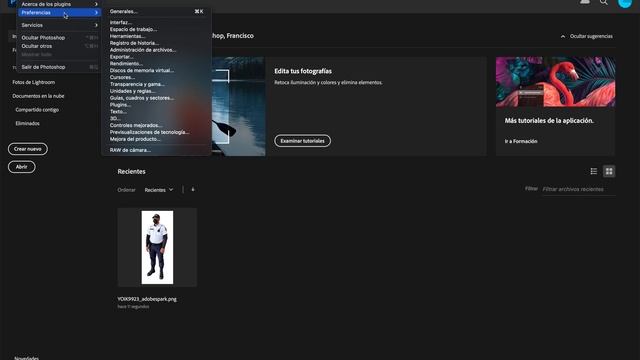The height and width of the screenshot is (360, 640).
Task: Click the Abrir button
Action: click(x=22, y=167)
